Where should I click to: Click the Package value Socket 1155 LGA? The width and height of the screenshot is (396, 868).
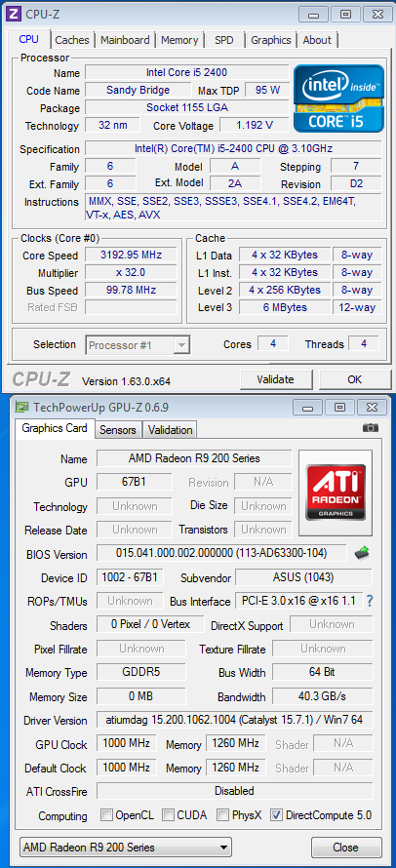(186, 107)
